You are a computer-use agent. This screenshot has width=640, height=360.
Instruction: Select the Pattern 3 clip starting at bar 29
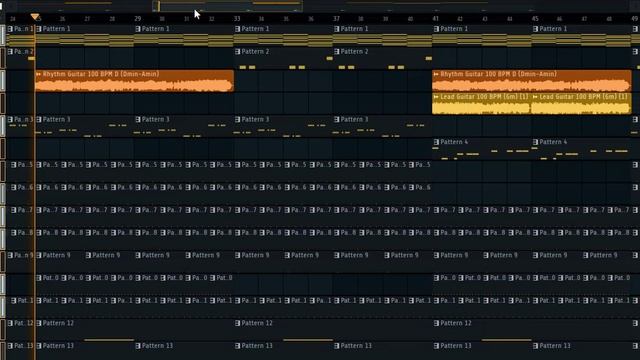point(184,127)
